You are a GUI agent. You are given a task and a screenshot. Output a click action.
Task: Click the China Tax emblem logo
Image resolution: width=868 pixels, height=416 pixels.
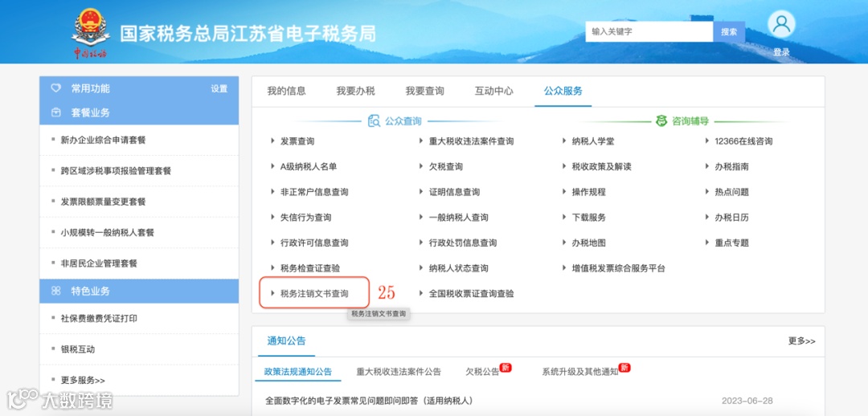[91, 32]
